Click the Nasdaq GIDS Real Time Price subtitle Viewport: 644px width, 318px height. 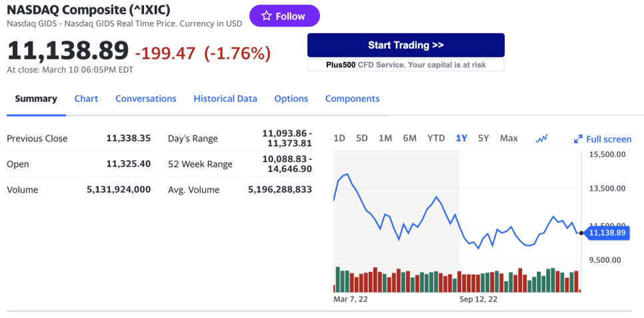coord(125,23)
